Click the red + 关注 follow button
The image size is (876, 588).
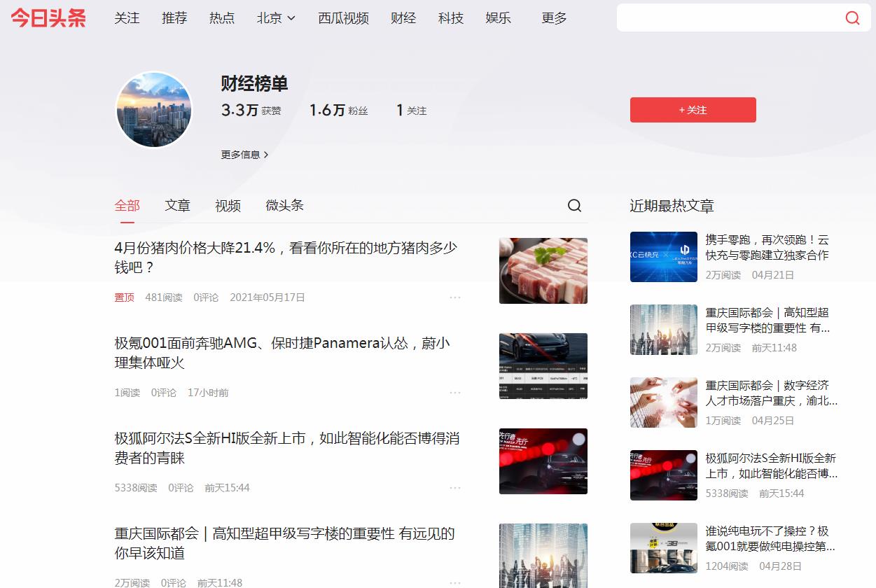click(693, 110)
